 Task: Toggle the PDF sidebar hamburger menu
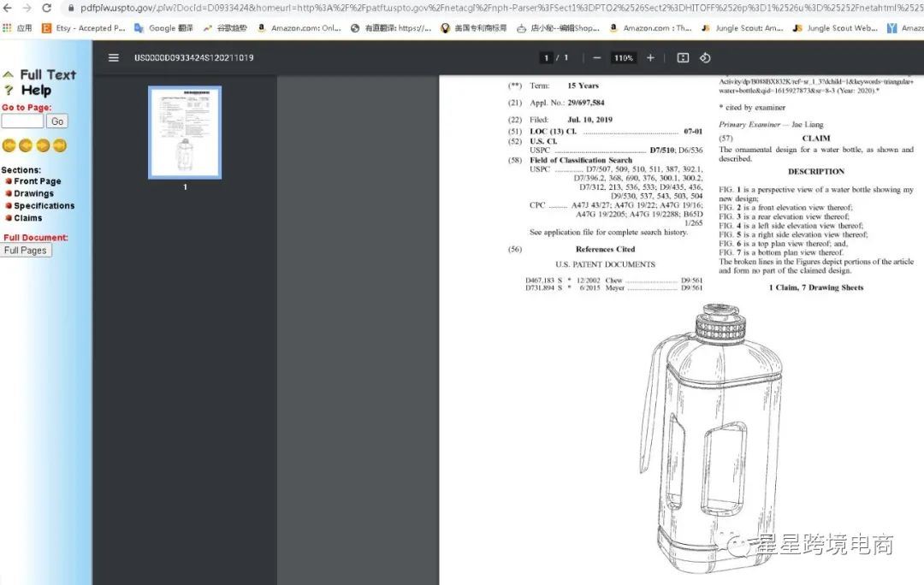[114, 58]
